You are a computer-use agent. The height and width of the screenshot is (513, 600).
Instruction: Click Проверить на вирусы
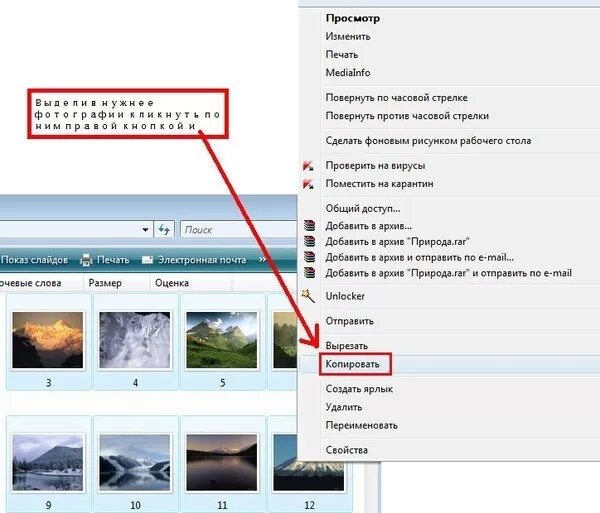(x=375, y=166)
